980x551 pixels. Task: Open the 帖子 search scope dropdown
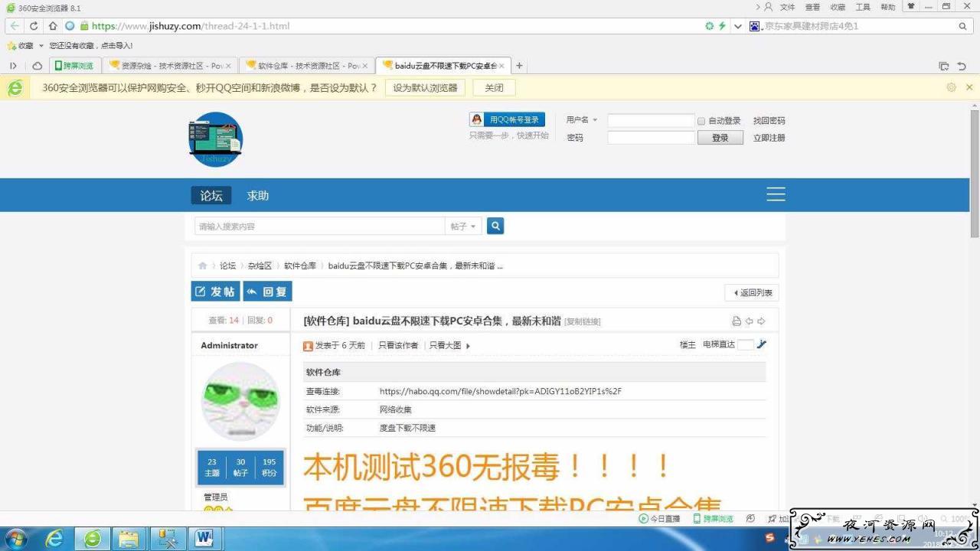coord(463,226)
